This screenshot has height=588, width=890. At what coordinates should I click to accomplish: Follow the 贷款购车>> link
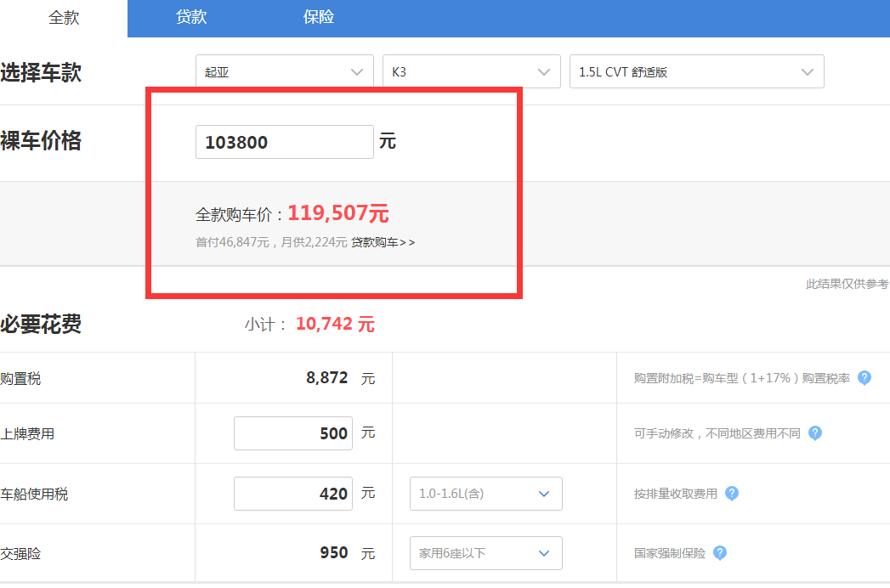[383, 242]
